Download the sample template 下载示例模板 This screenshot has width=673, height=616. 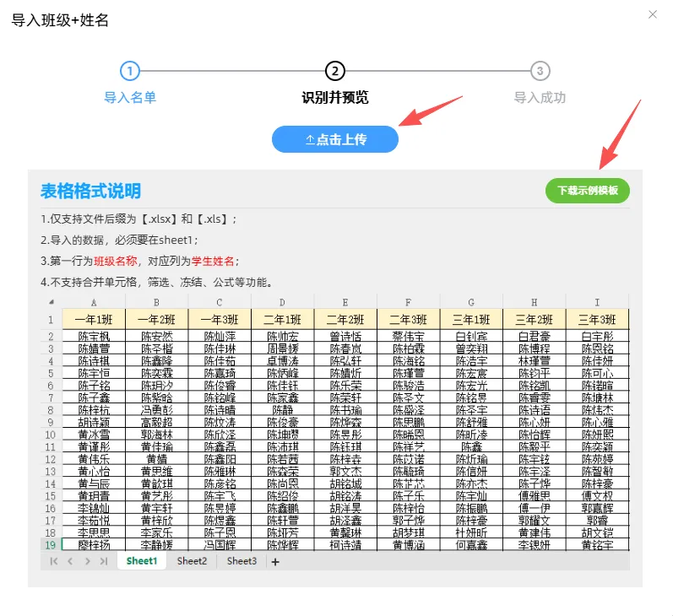click(x=587, y=191)
